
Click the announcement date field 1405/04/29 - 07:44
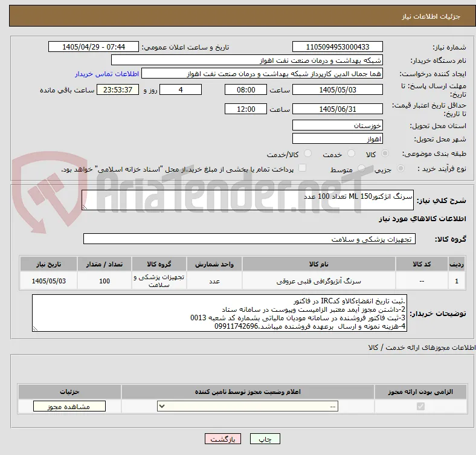pyautogui.click(x=94, y=47)
